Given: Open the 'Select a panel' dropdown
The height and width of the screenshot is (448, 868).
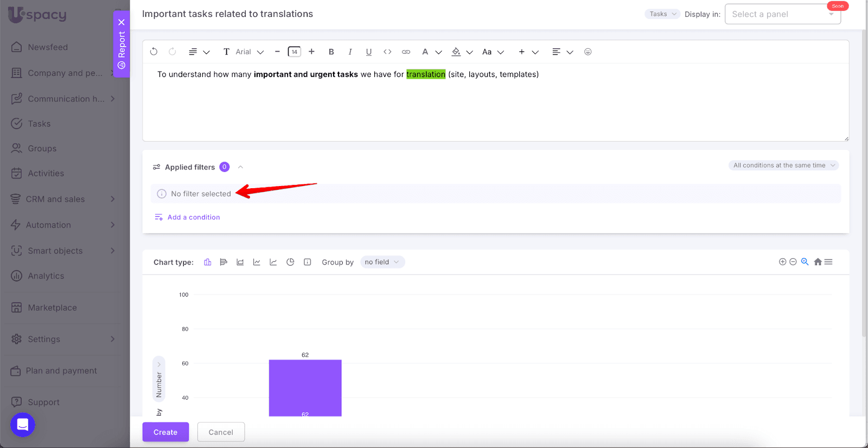Looking at the screenshot, I should click(782, 14).
